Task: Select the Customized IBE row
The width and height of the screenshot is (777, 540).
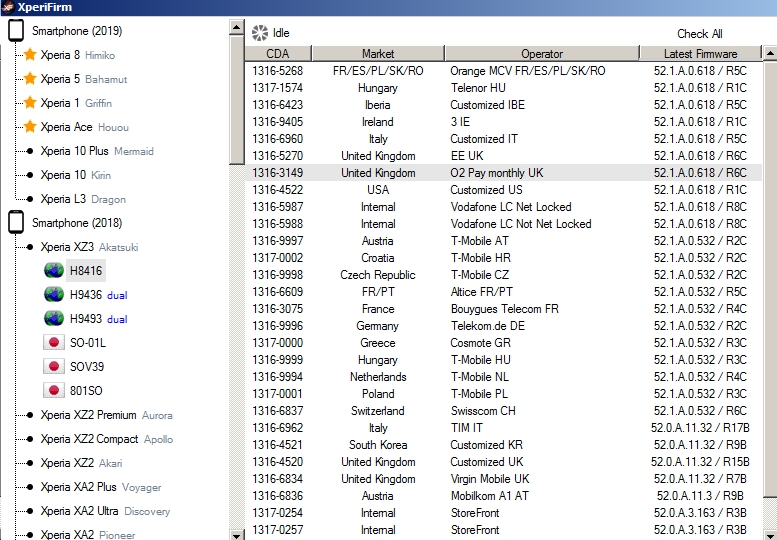Action: (x=503, y=105)
